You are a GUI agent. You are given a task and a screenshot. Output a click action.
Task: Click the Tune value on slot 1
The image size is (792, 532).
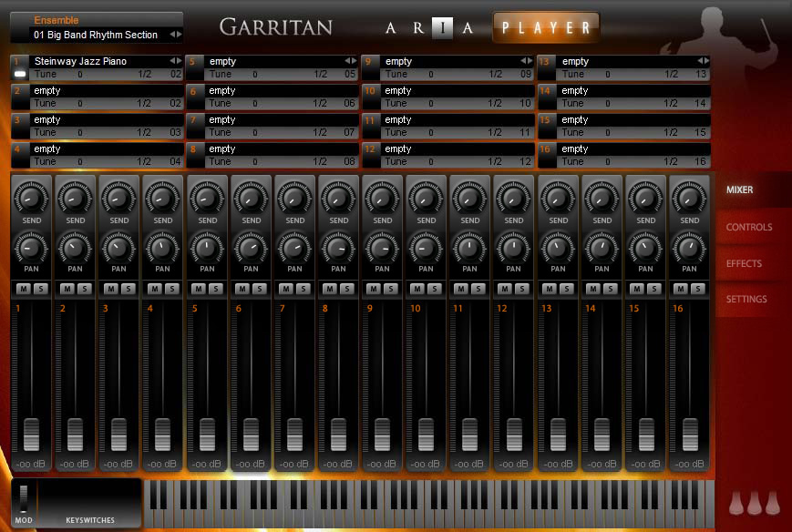tap(80, 75)
